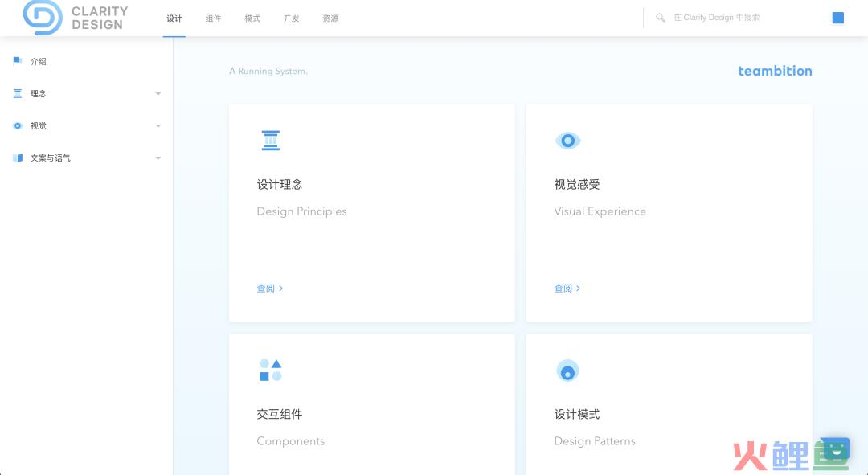868x475 pixels.
Task: Click the teambition brand link
Action: coord(775,71)
